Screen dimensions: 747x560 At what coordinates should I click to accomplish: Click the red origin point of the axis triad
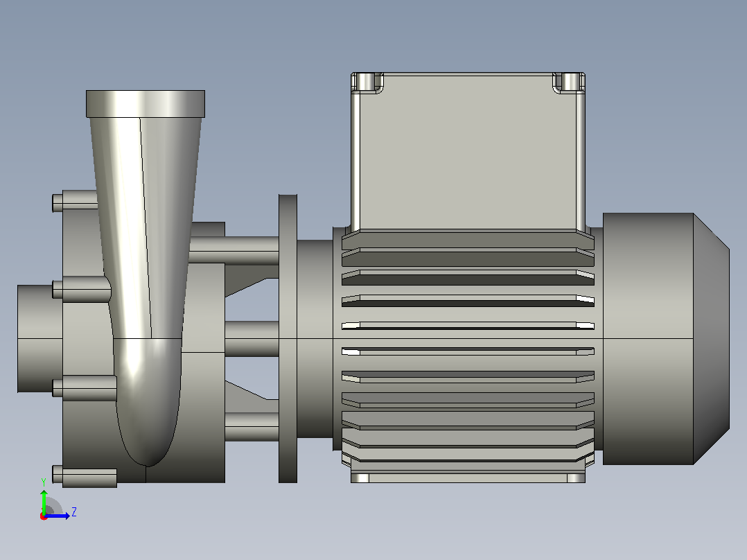(44, 516)
